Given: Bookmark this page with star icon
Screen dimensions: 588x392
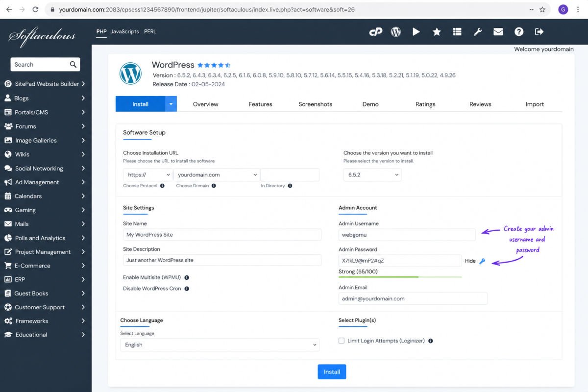Looking at the screenshot, I should coord(542,9).
